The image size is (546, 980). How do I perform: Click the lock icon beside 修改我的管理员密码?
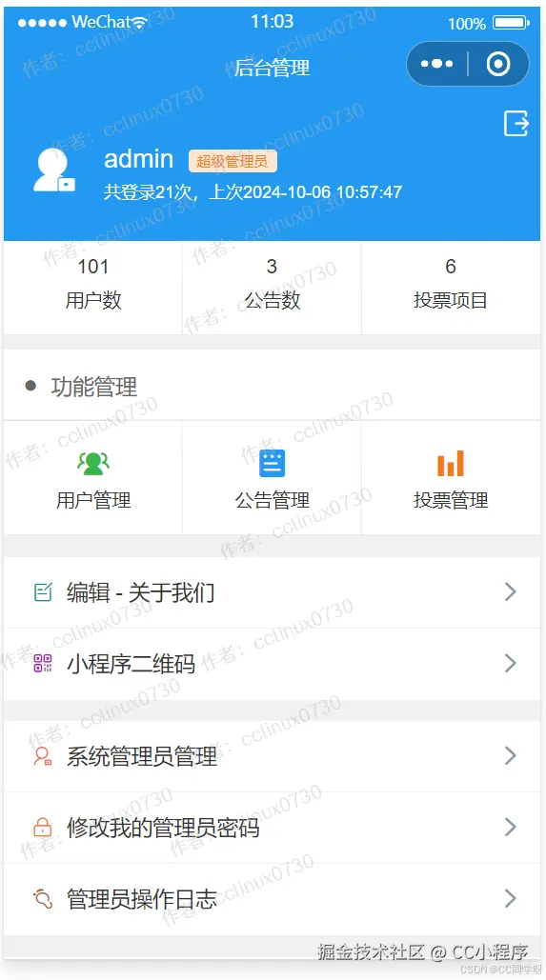42,828
